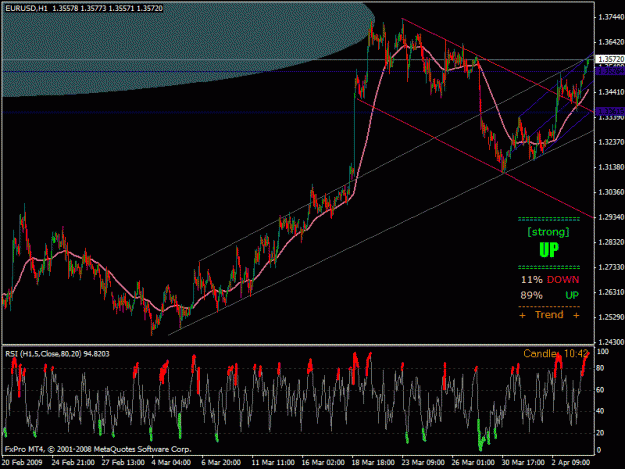
Task: Click the 27 Feb 13:00 time label
Action: coord(123,463)
